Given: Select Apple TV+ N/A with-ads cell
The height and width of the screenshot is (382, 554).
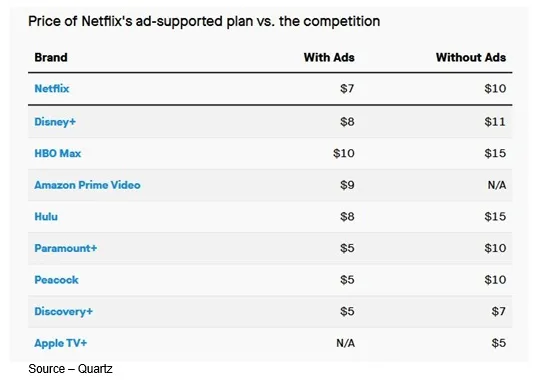Looking at the screenshot, I should tap(345, 343).
